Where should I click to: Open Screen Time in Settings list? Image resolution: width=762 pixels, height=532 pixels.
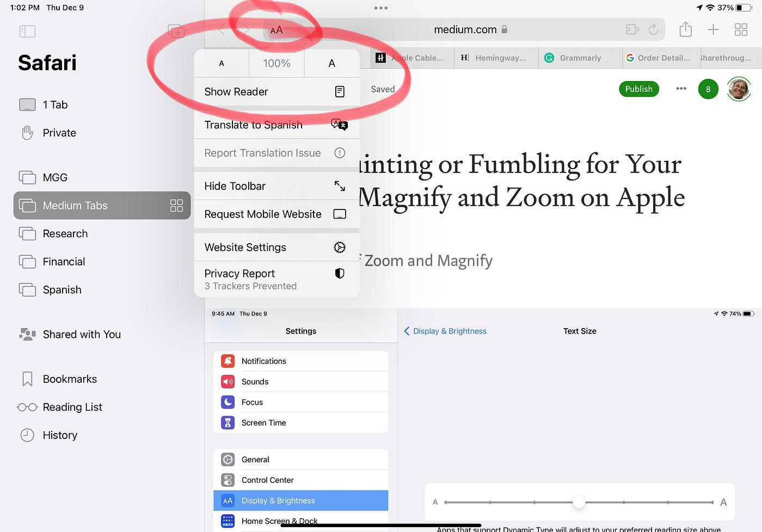(301, 423)
